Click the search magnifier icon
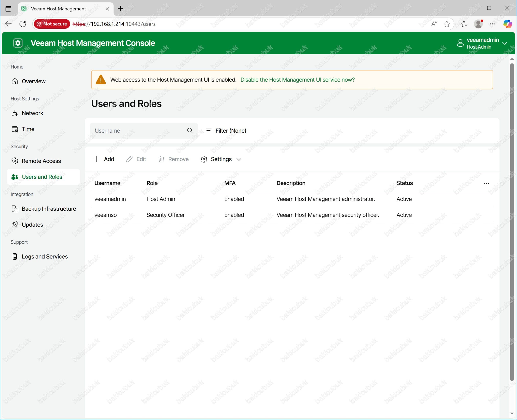This screenshot has height=420, width=517. [190, 131]
